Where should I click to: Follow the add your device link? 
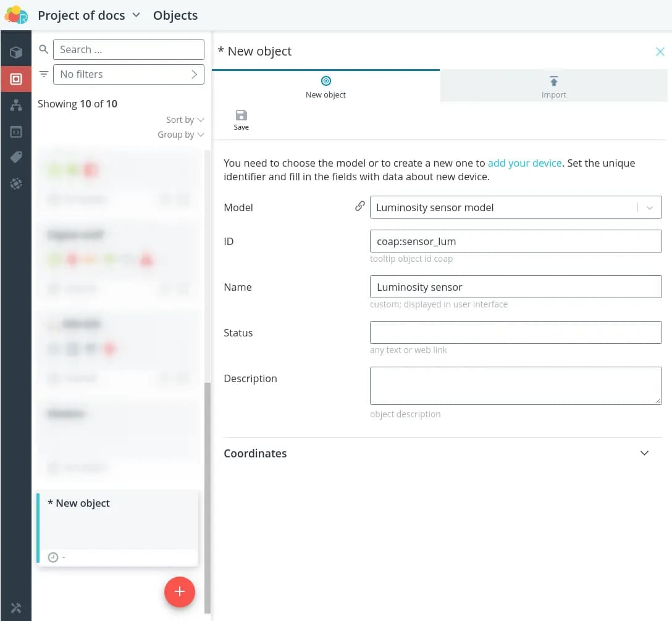coord(524,163)
